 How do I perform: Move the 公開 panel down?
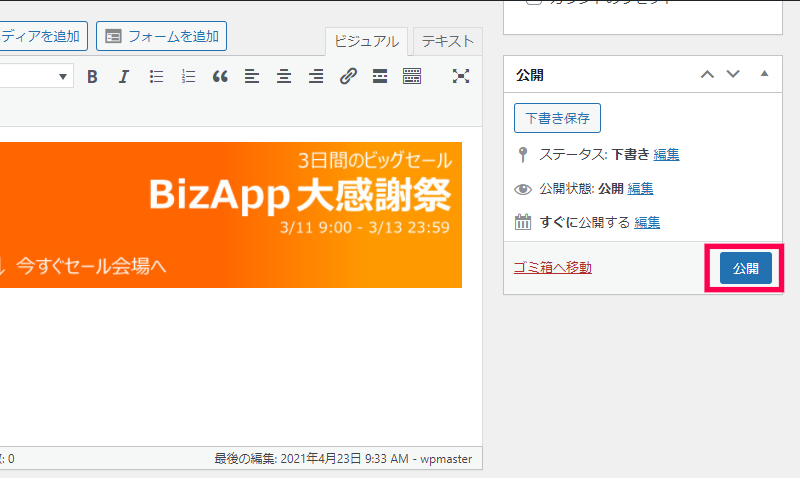[733, 74]
